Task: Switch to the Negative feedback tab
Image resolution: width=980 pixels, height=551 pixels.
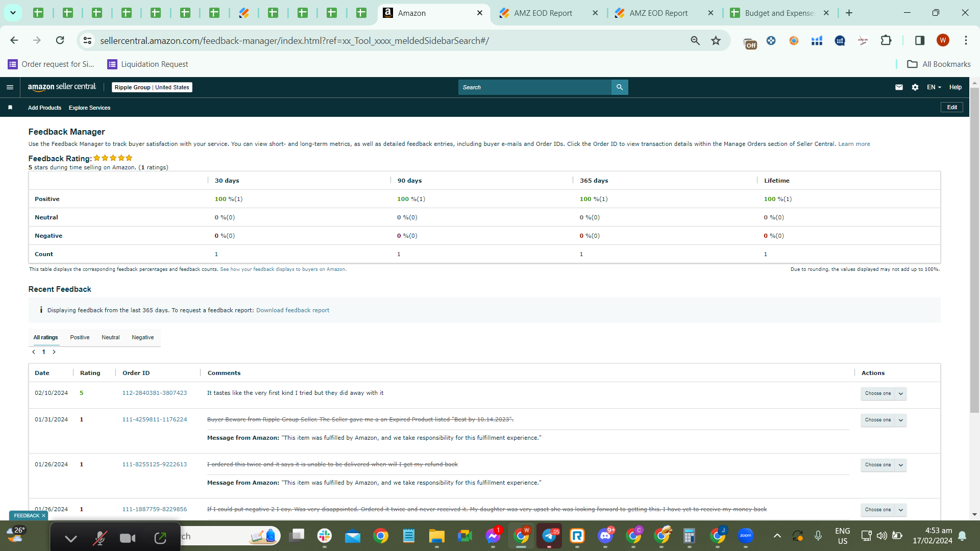Action: (x=142, y=337)
